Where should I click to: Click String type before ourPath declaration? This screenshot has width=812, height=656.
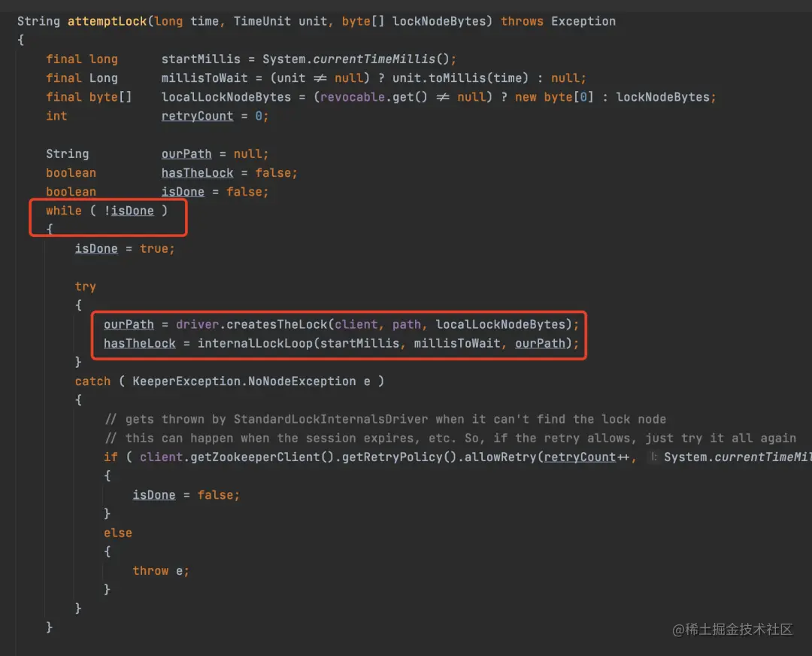[x=68, y=154]
